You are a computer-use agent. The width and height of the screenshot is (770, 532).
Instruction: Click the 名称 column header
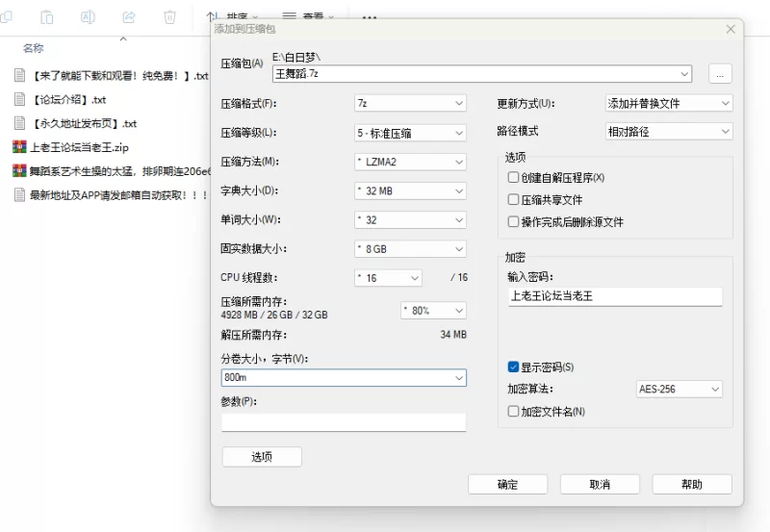34,48
